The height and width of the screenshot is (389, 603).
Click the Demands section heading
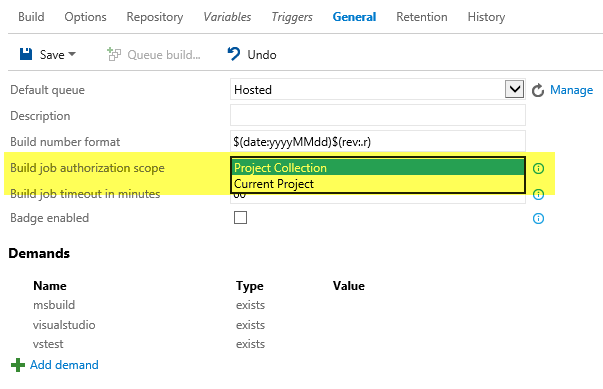(x=39, y=254)
